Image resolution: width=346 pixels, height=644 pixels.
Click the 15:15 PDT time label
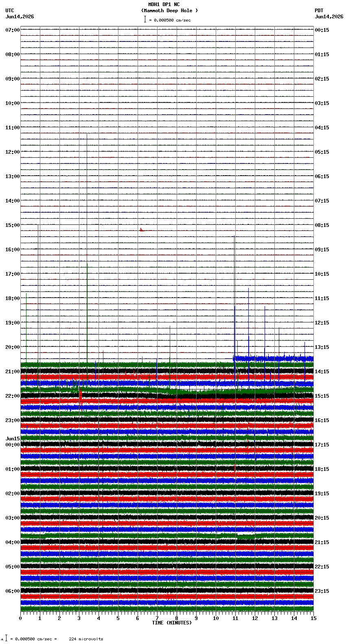[x=322, y=396]
